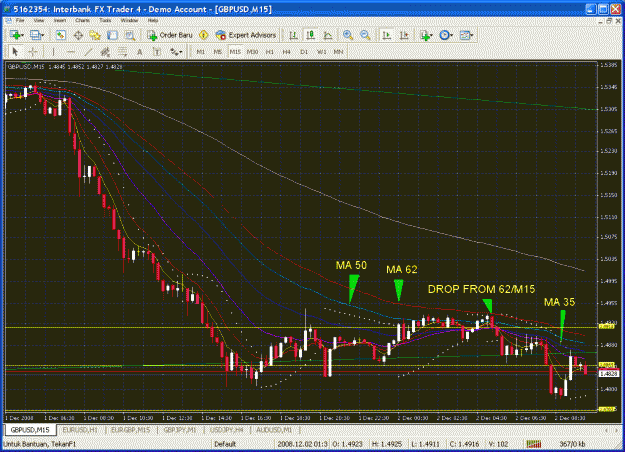Switch timeframe to MN
This screenshot has height=452, width=625.
(x=338, y=52)
